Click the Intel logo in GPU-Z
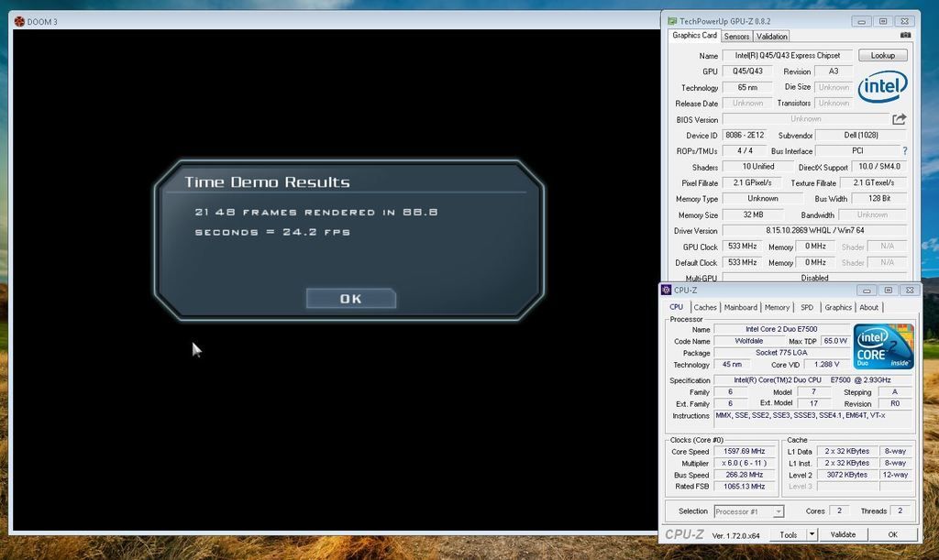Image resolution: width=939 pixels, height=560 pixels. coord(882,87)
